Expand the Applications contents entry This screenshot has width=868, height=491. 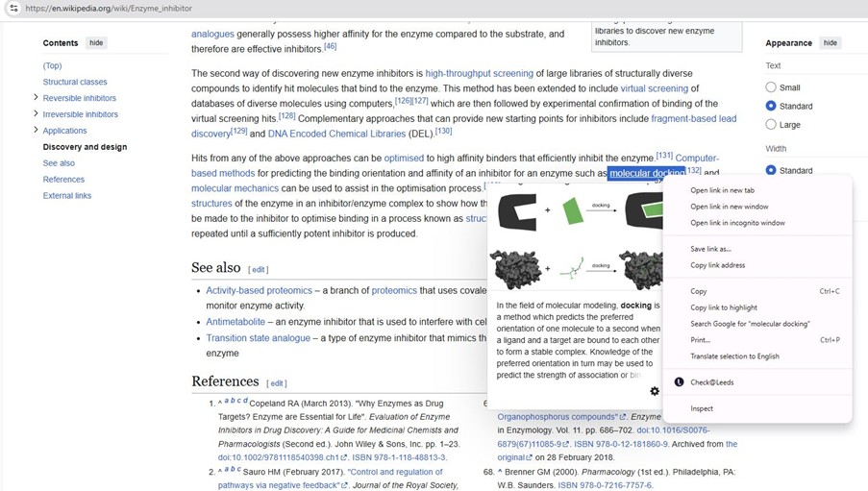point(36,131)
